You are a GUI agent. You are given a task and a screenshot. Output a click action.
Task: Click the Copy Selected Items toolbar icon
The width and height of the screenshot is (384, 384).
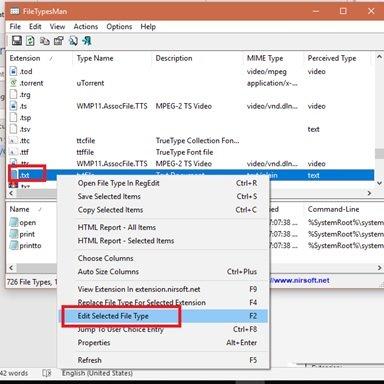45,41
